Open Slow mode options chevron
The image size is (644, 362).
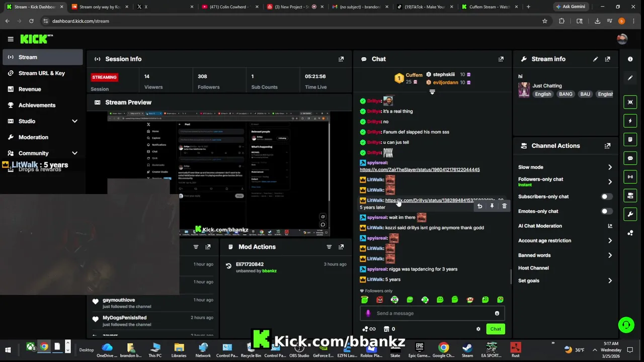[x=610, y=167]
